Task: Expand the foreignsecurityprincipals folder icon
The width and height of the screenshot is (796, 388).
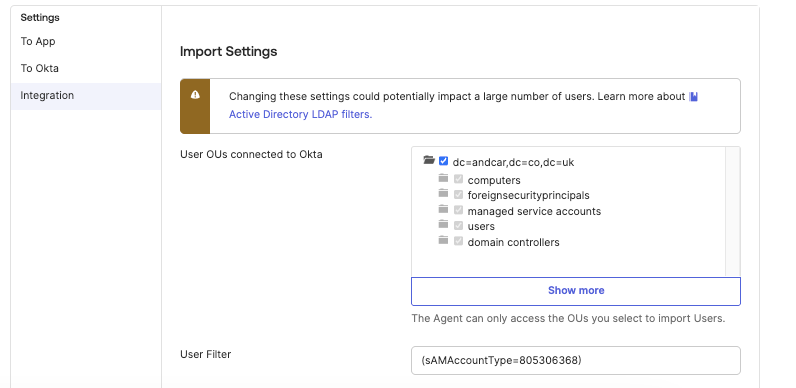Action: point(444,193)
